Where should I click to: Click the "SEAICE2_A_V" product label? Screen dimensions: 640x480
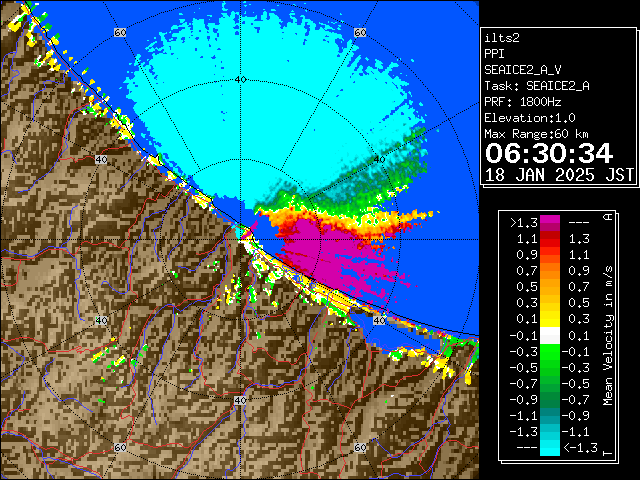(522, 70)
